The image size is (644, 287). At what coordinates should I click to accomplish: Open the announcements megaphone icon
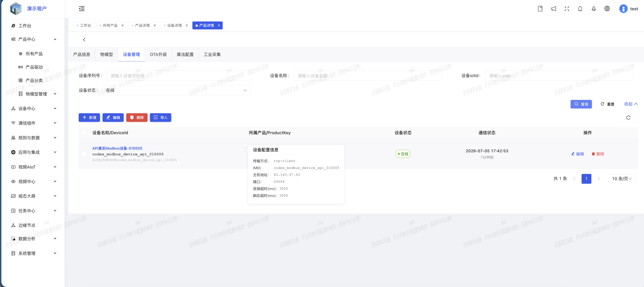tap(553, 9)
